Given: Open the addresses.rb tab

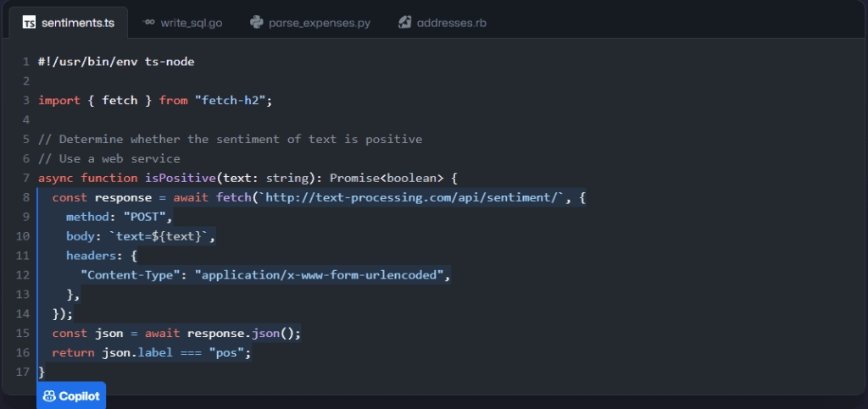Looking at the screenshot, I should coord(442,23).
